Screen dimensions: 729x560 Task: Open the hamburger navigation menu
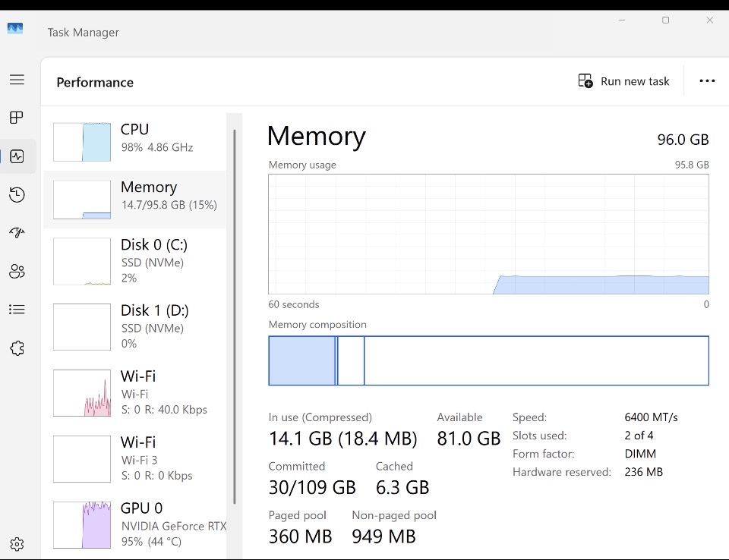point(17,80)
